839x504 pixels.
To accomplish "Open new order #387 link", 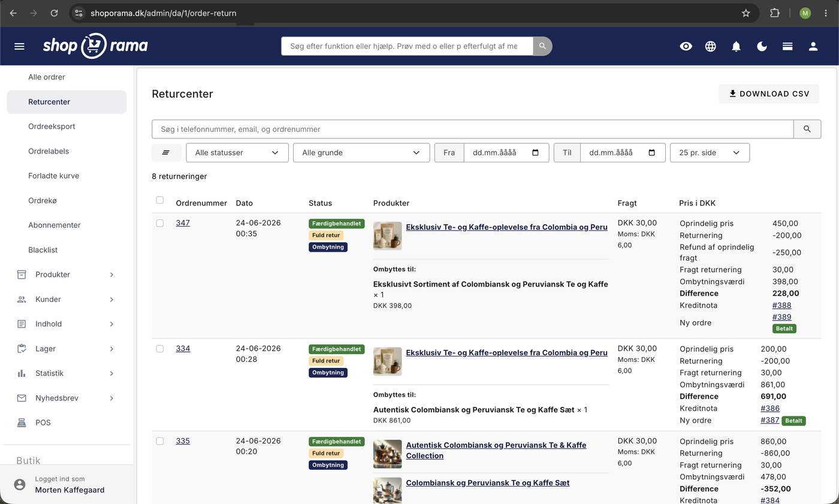I will 770,420.
